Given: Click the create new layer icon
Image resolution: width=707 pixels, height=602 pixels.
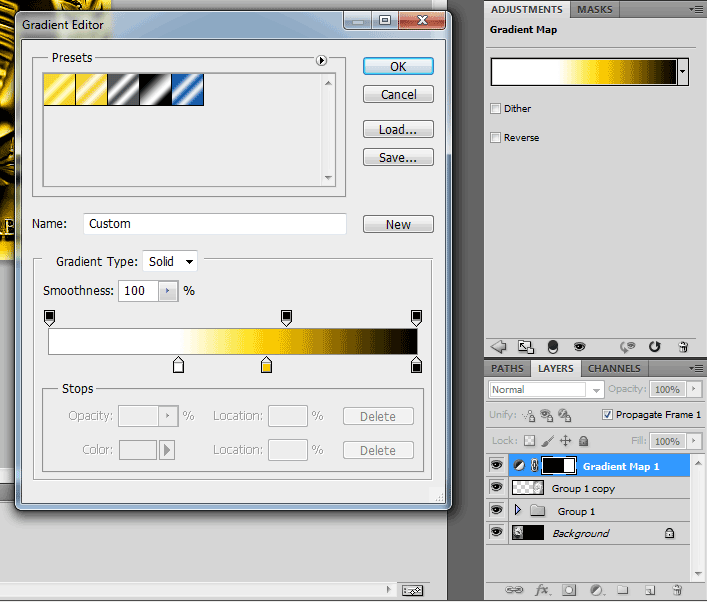Looking at the screenshot, I should (x=649, y=590).
